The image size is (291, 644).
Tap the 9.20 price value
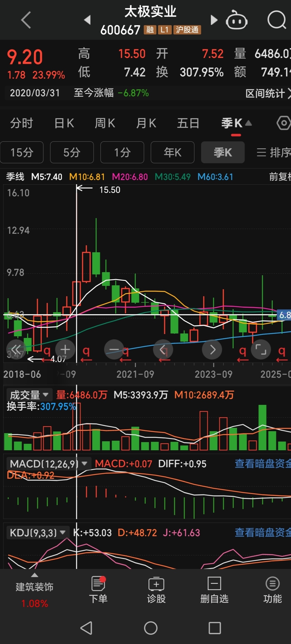[x=25, y=57]
